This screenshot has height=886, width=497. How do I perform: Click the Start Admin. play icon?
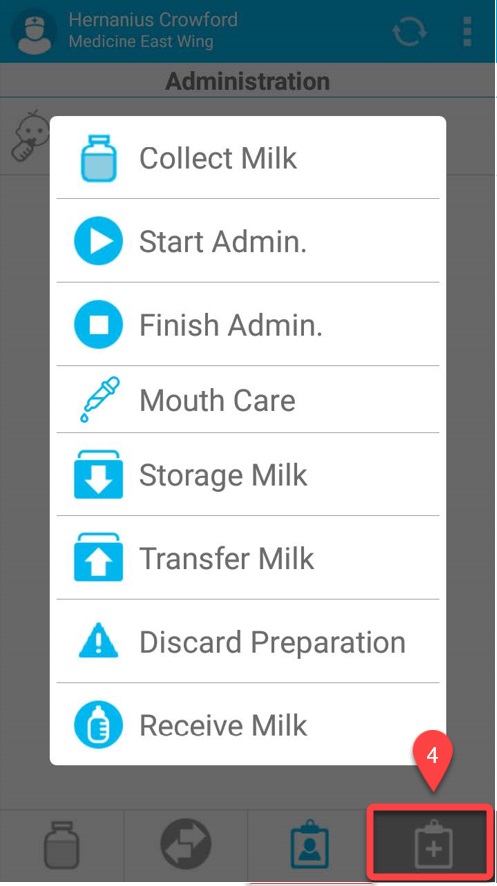click(98, 241)
